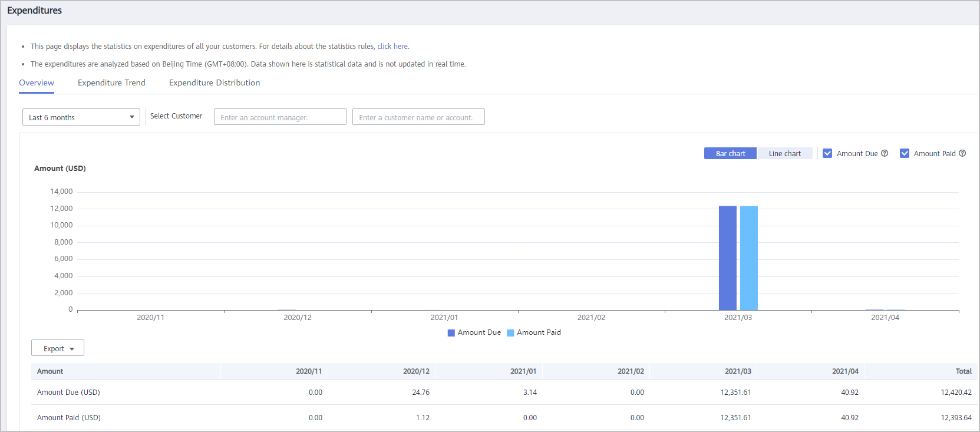980x432 pixels.
Task: Uncheck the Amount Due checkbox
Action: [827, 153]
